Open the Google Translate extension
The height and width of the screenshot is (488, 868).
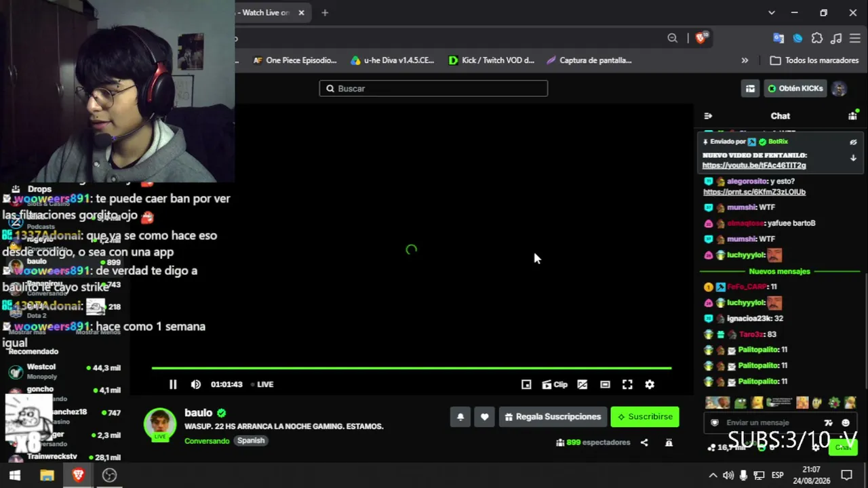point(778,38)
